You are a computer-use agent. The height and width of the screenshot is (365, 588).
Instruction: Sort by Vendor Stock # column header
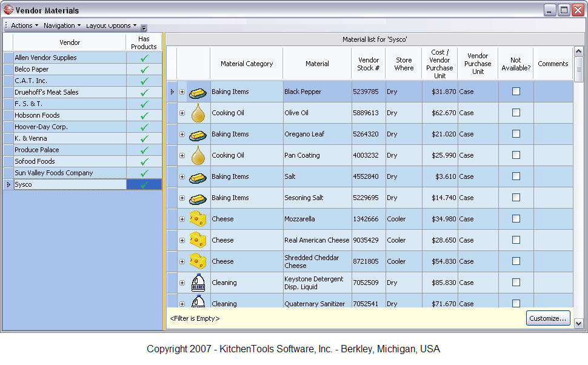(x=368, y=64)
